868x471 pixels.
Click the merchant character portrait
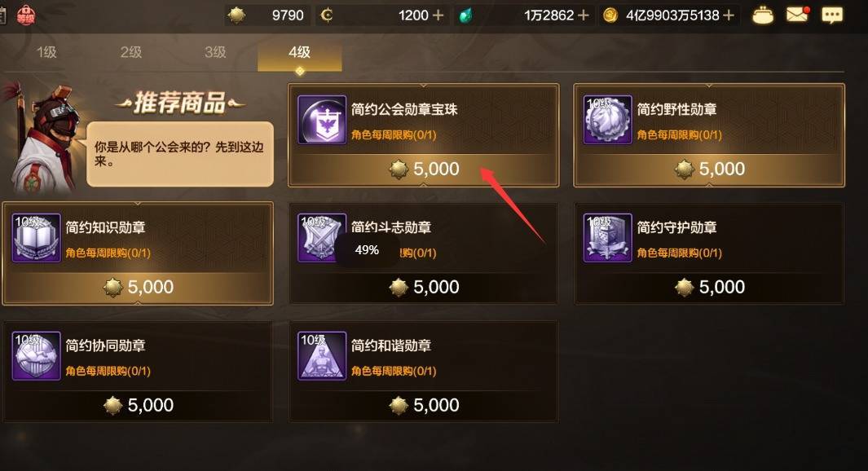pos(43,139)
